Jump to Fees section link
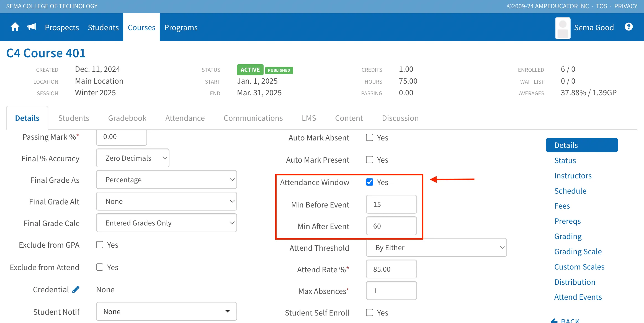644x323 pixels. pos(562,206)
